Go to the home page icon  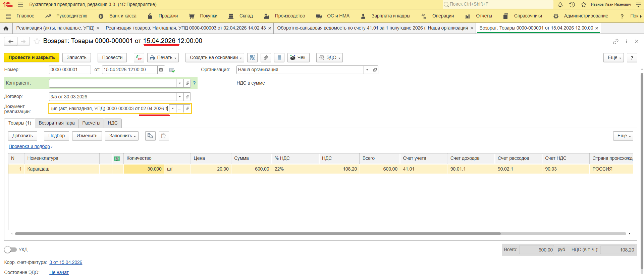click(x=6, y=28)
